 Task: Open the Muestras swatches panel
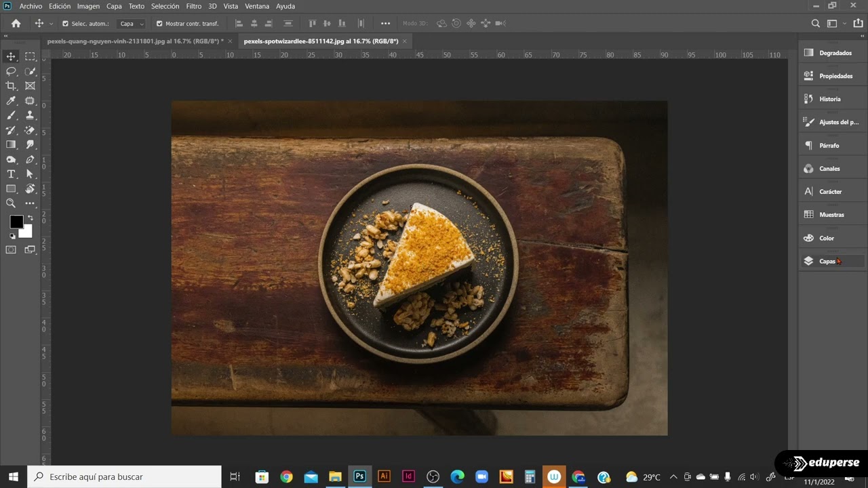[x=833, y=215]
